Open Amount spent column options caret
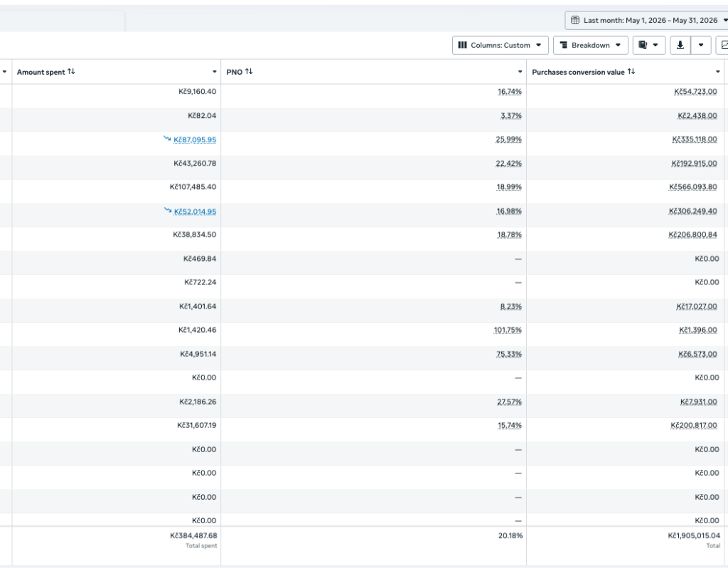 point(215,72)
